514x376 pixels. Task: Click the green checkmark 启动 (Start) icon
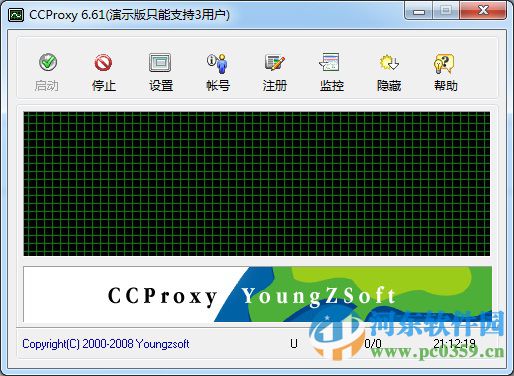(48, 62)
